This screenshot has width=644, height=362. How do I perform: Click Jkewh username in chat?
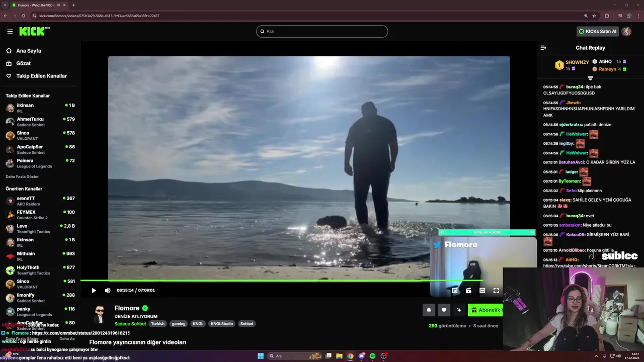pyautogui.click(x=573, y=103)
